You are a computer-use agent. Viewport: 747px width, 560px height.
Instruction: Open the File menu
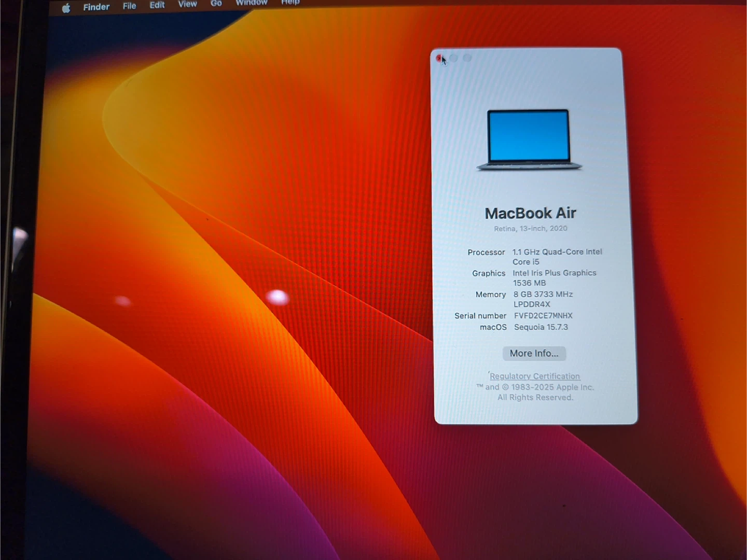pos(129,6)
